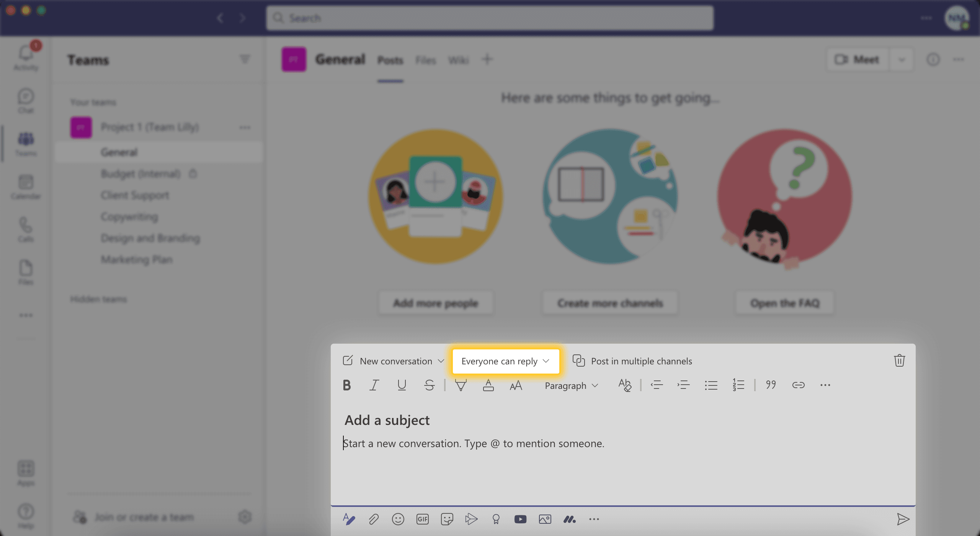Toggle bold formatting on selected text
This screenshot has height=536, width=980.
point(346,385)
